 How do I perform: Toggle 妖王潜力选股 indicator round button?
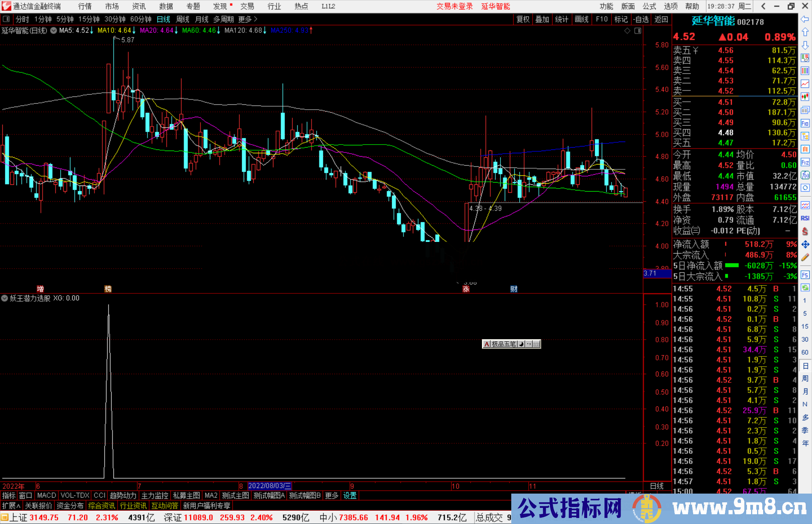click(x=5, y=298)
